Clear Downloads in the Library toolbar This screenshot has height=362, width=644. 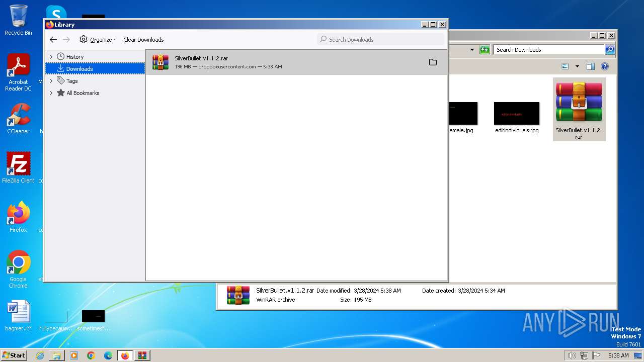click(143, 40)
